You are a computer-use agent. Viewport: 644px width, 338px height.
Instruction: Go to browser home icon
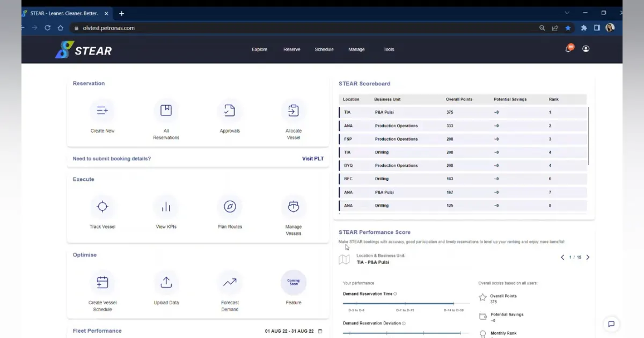pyautogui.click(x=60, y=28)
